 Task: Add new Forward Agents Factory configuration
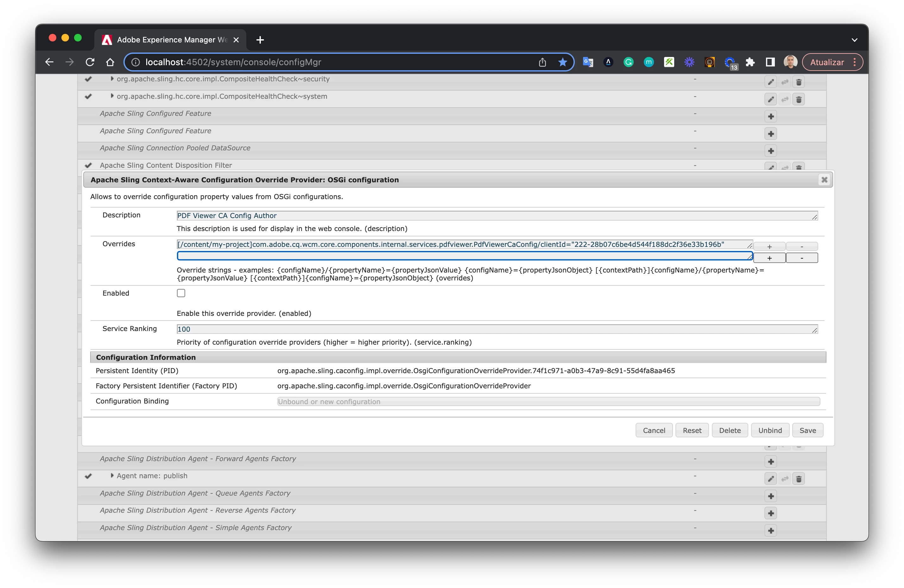(771, 461)
